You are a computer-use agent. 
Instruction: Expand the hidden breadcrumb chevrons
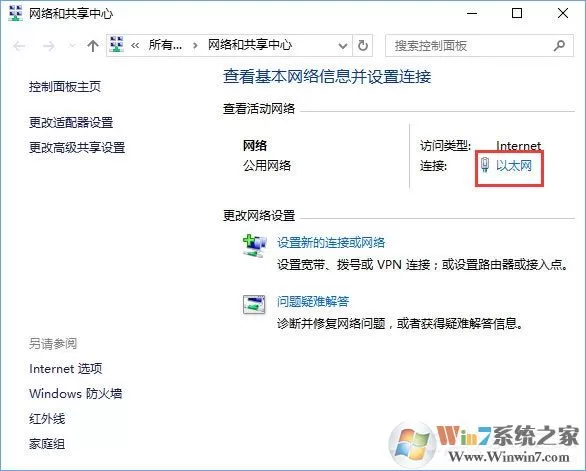pyautogui.click(x=135, y=46)
